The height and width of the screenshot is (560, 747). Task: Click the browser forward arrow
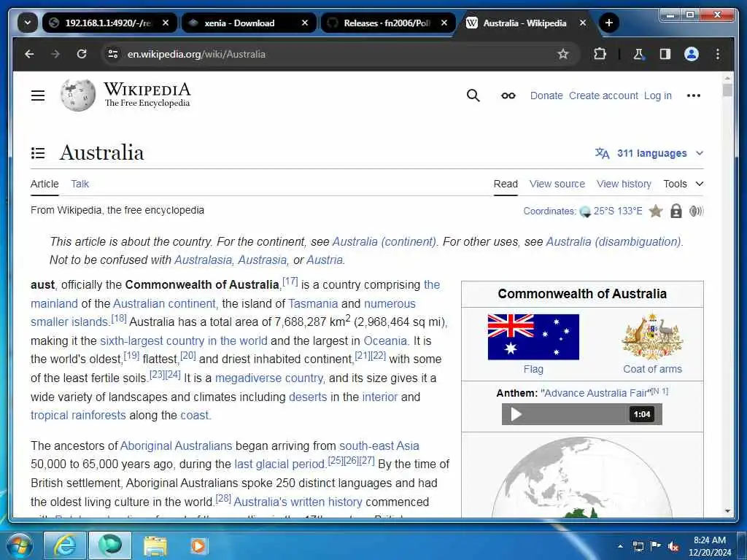[55, 54]
